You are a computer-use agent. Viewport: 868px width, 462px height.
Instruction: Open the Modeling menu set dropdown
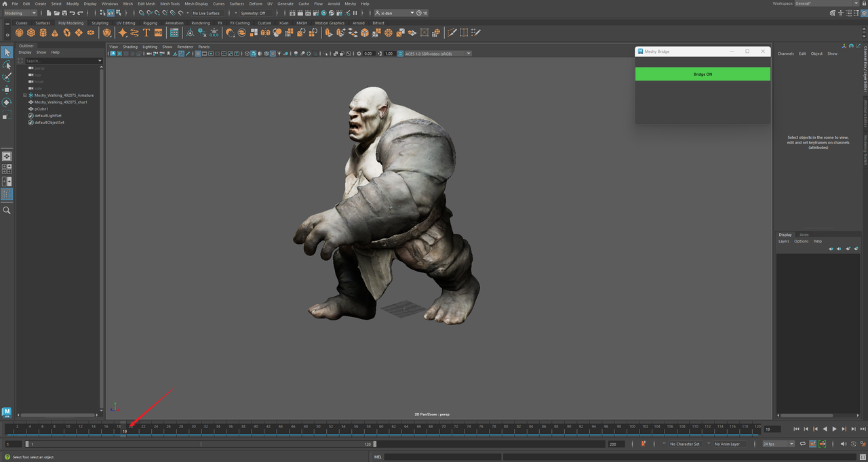tap(21, 13)
